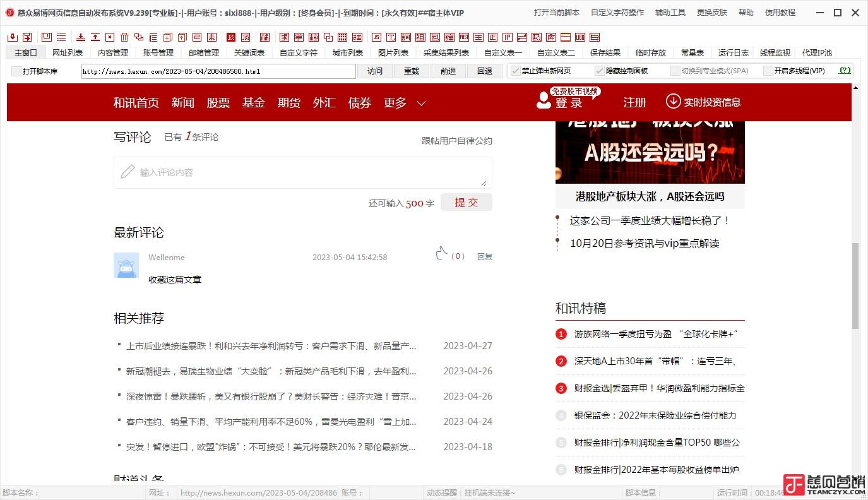This screenshot has height=500, width=868.
Task: Open the 账号管理 tab
Action: pos(158,53)
